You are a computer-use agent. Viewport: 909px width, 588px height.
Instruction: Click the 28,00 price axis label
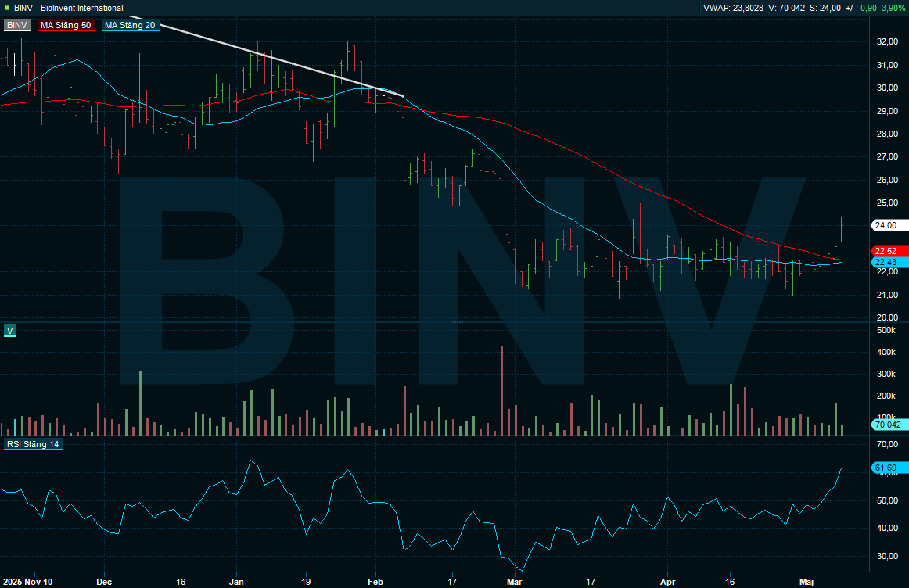[x=887, y=134]
